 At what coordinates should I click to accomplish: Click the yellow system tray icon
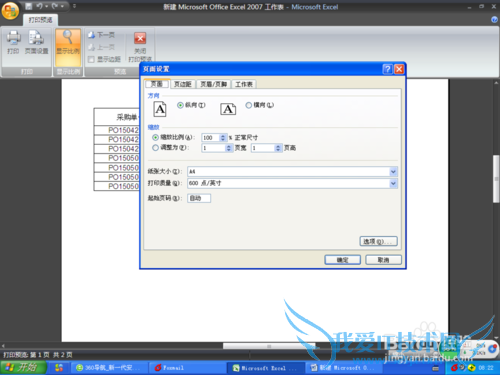coord(471,368)
